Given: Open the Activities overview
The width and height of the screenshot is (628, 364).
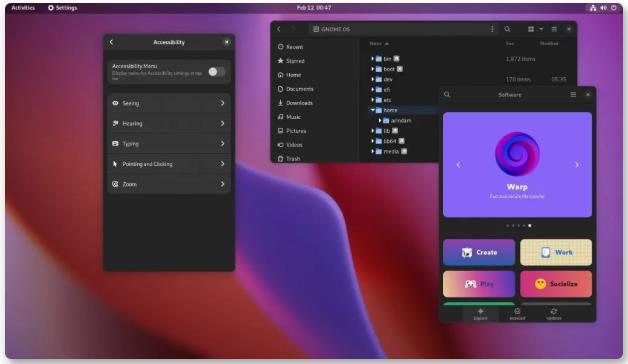Looking at the screenshot, I should 23,8.
